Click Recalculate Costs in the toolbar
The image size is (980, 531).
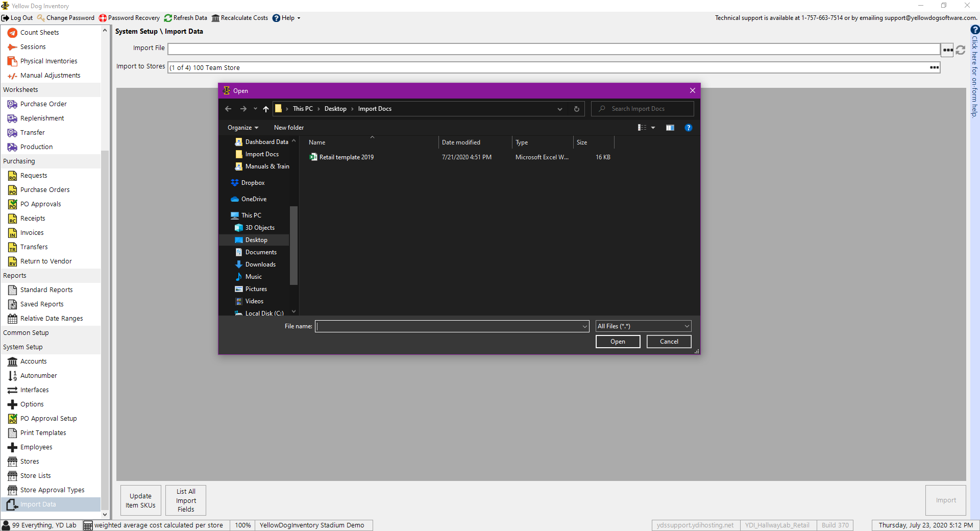pos(240,18)
